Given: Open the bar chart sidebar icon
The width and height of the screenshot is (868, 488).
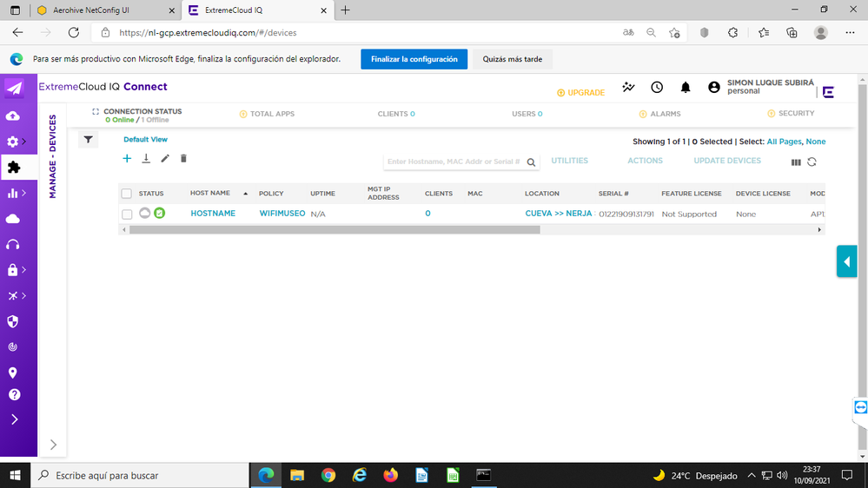Looking at the screenshot, I should (x=12, y=193).
